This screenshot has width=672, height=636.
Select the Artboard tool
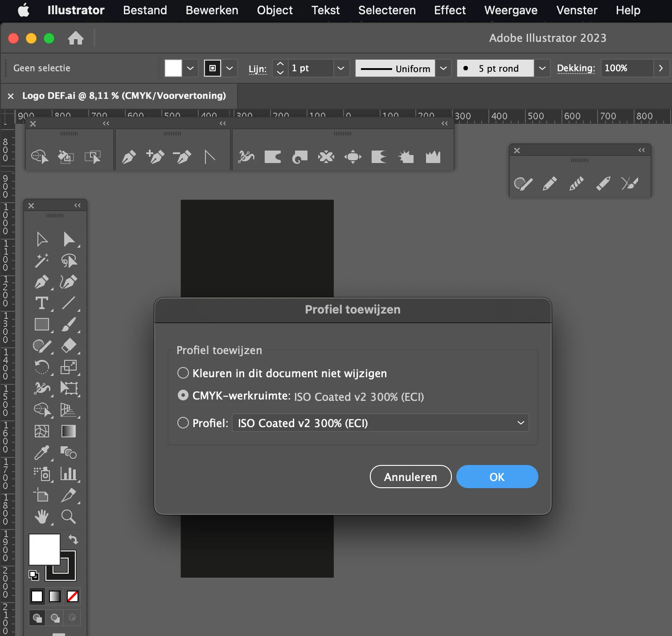coord(42,495)
